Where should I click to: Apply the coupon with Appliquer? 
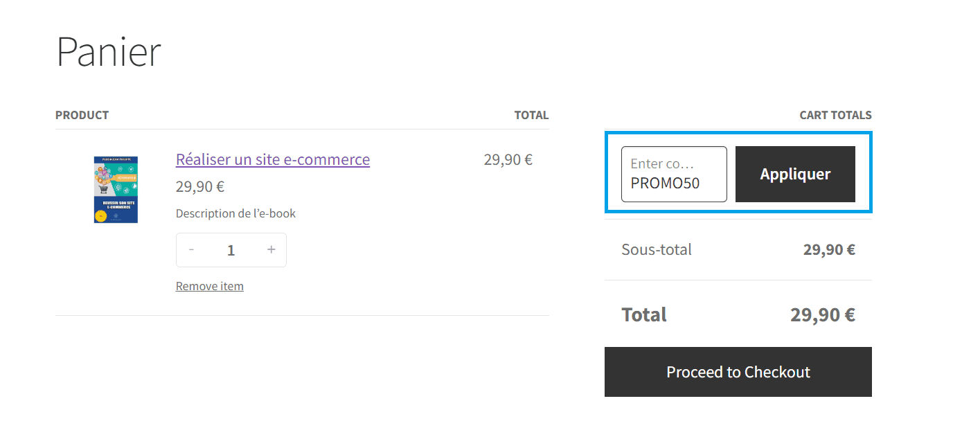(x=795, y=175)
